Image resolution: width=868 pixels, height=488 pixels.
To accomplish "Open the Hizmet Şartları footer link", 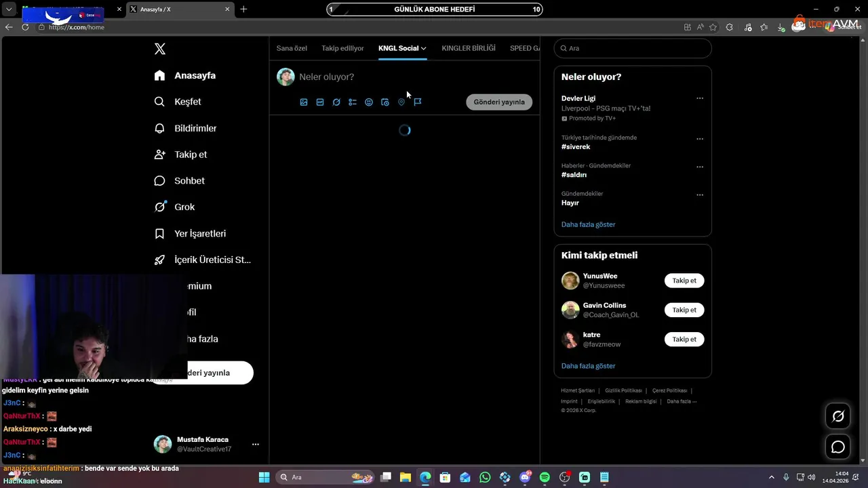I will (578, 390).
